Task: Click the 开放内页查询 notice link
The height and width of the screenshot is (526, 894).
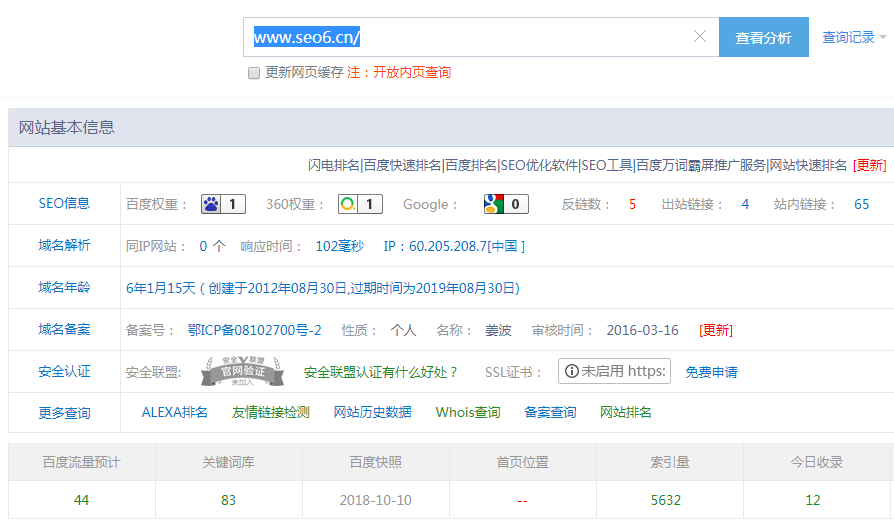Action: pyautogui.click(x=412, y=73)
